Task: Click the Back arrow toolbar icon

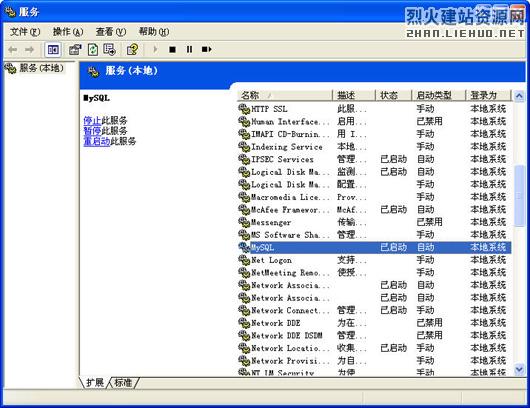Action: tap(13, 50)
